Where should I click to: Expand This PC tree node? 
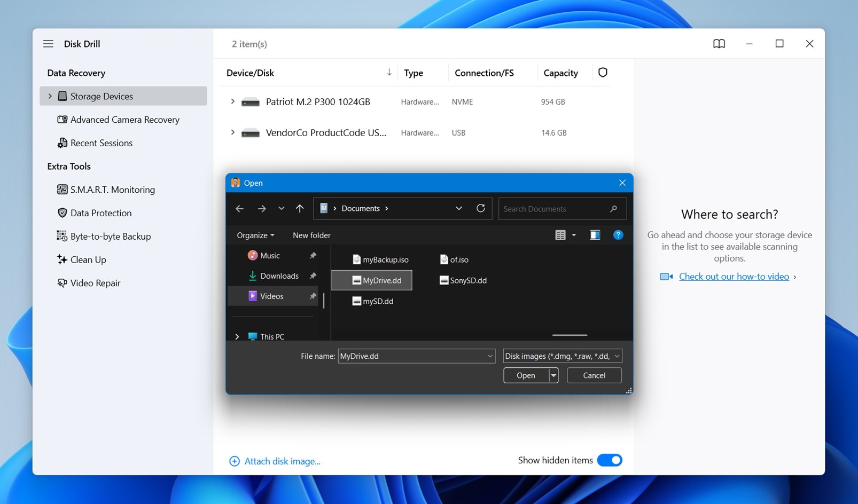tap(237, 336)
